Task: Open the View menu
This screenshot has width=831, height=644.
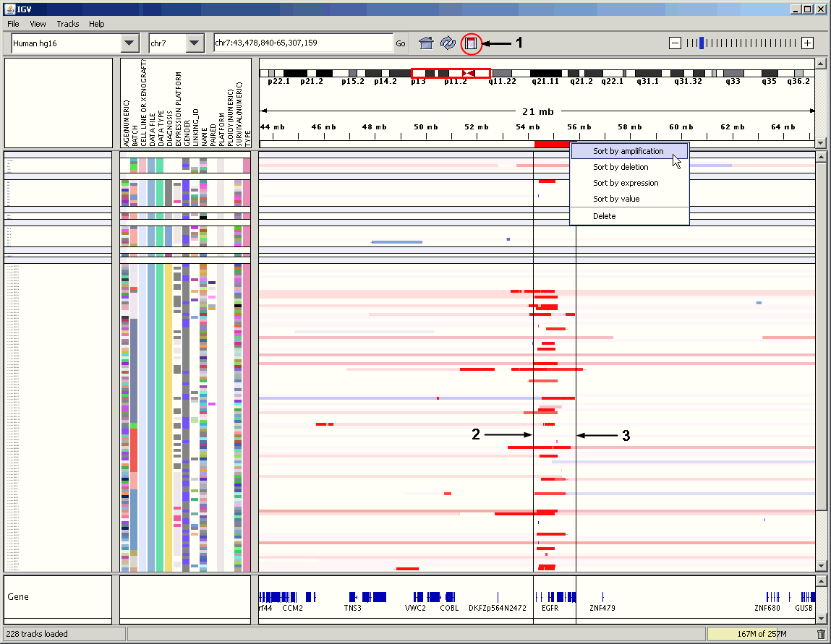Action: (38, 24)
